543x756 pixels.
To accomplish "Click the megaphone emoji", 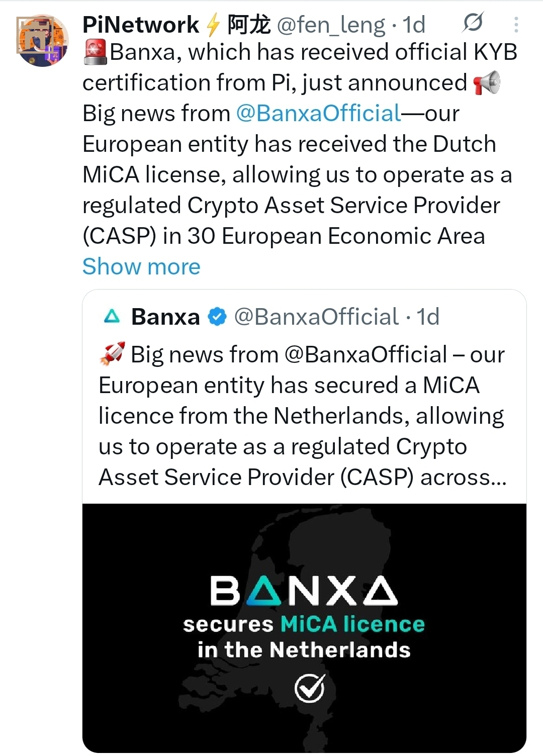I will (x=487, y=83).
